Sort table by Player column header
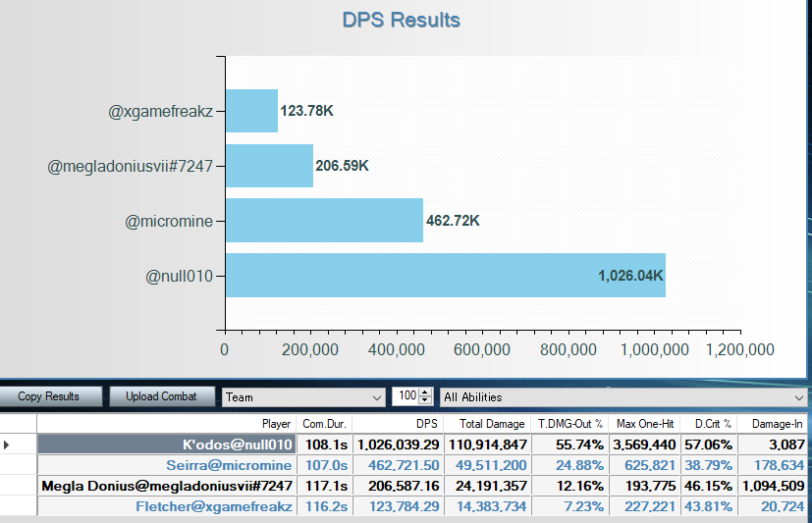The image size is (812, 523). pos(165,424)
